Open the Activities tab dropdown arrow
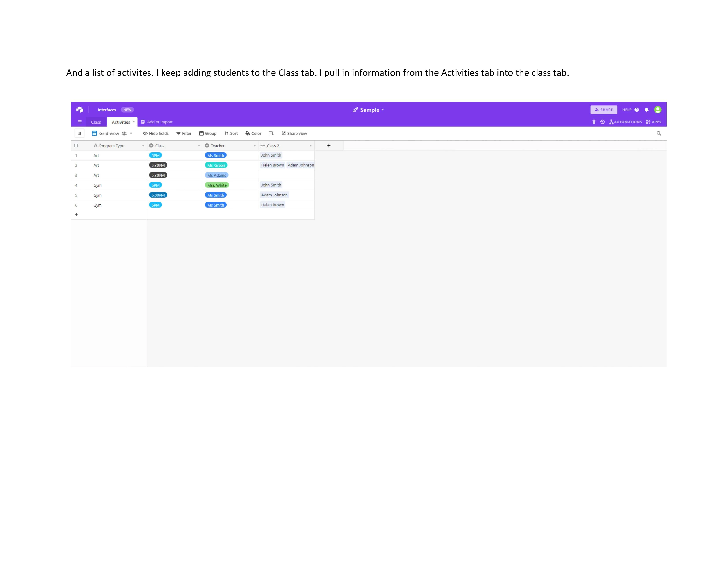This screenshot has width=728, height=563. point(134,122)
